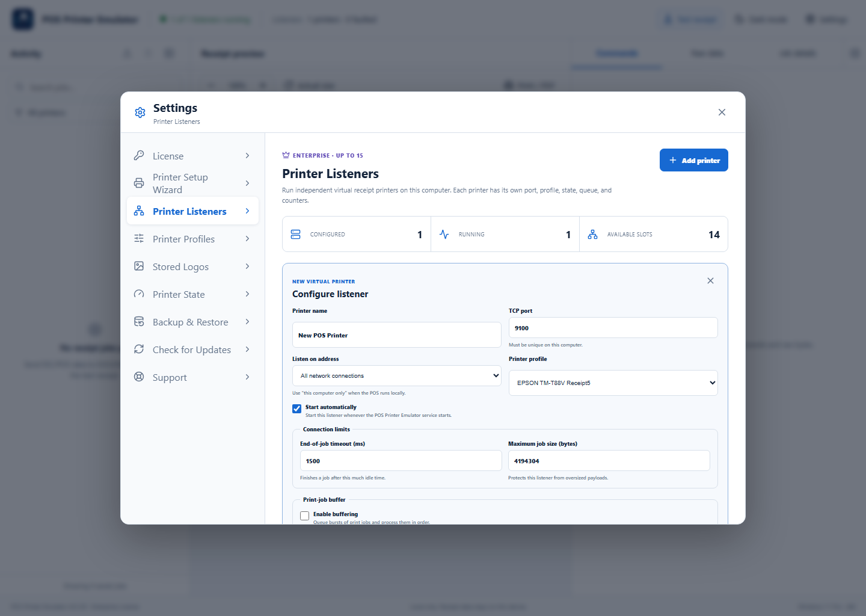866x616 pixels.
Task: Click the 'Protects this listener from oversized payloads.' hint
Action: (558, 478)
